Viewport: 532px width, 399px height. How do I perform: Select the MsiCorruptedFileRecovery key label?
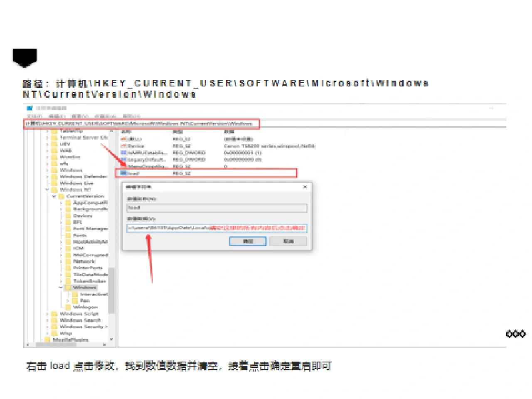pyautogui.click(x=91, y=255)
